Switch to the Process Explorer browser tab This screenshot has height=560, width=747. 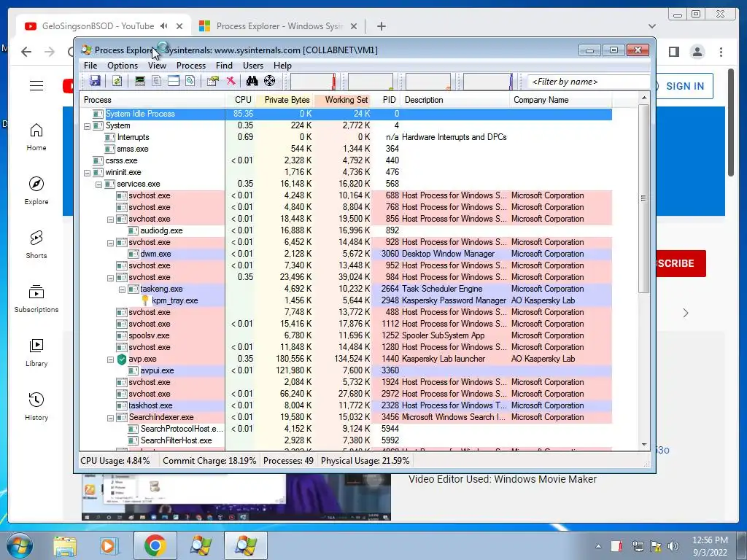pos(279,26)
